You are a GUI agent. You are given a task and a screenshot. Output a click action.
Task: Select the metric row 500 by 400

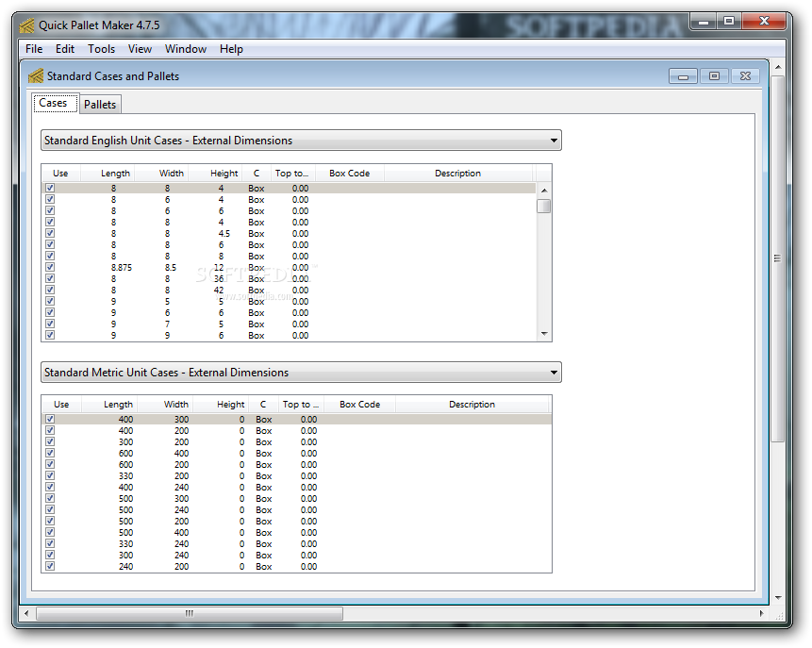point(297,533)
